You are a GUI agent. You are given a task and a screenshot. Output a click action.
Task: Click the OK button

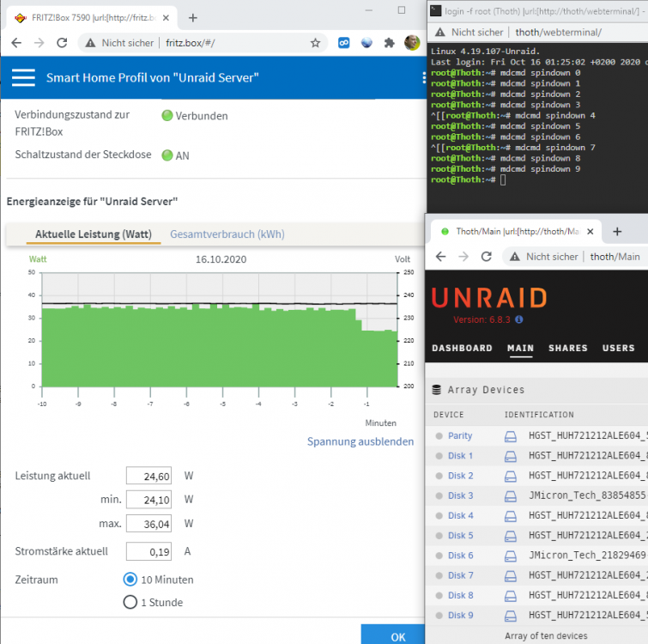[393, 634]
